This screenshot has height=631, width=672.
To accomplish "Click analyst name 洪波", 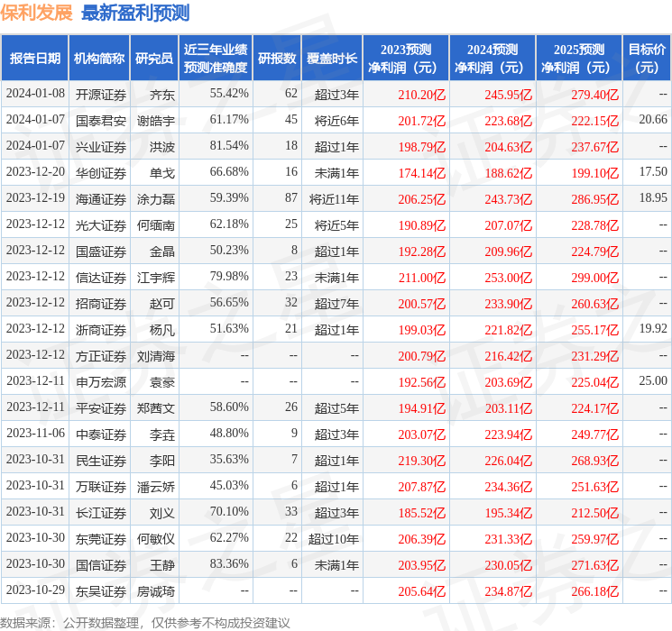I will [162, 147].
